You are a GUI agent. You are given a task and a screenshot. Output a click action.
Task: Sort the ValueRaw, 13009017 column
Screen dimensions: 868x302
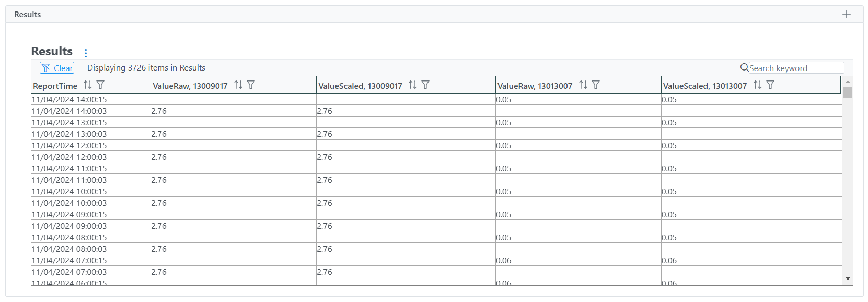click(x=238, y=85)
